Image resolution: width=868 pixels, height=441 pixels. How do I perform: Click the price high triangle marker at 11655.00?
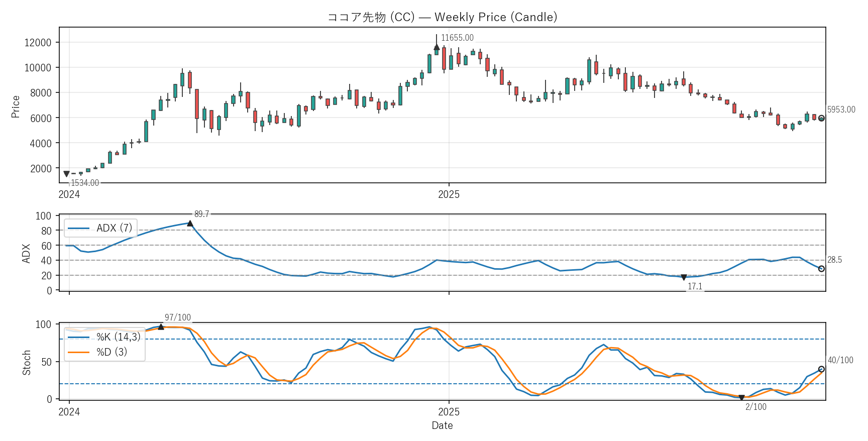coord(437,47)
